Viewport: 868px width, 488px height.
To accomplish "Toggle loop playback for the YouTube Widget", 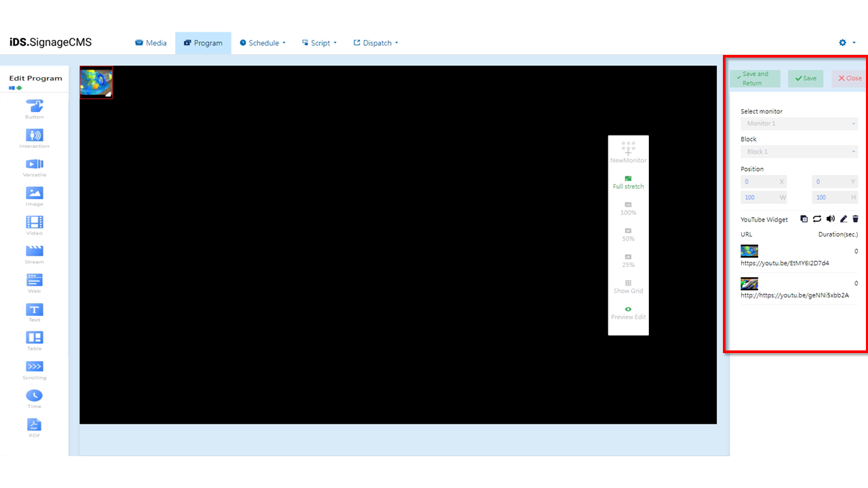I will (x=817, y=218).
